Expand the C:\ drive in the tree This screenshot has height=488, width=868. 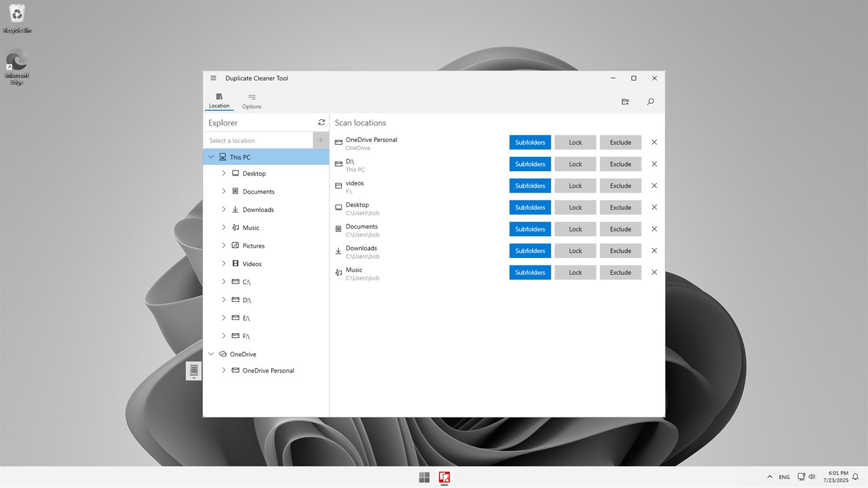tap(223, 282)
